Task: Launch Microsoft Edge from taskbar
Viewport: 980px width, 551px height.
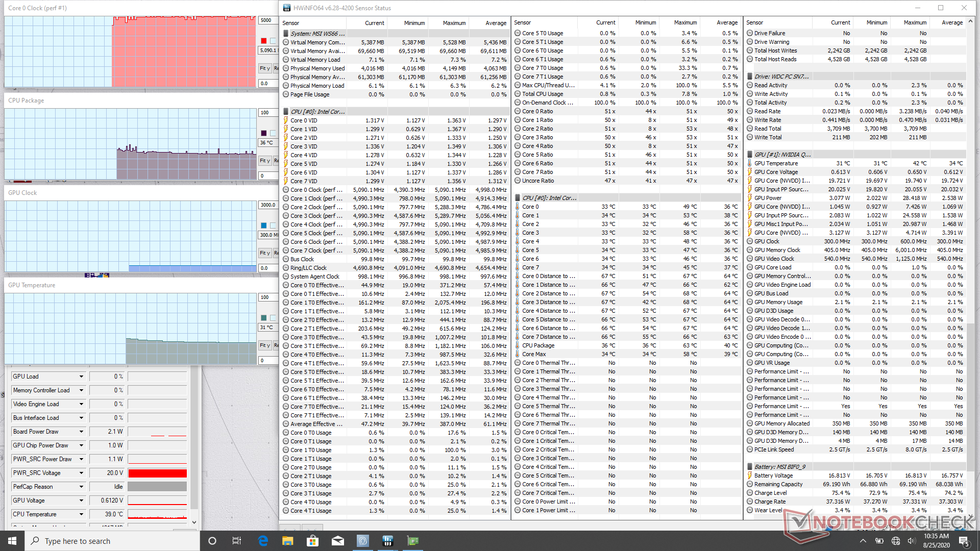Action: [x=263, y=541]
